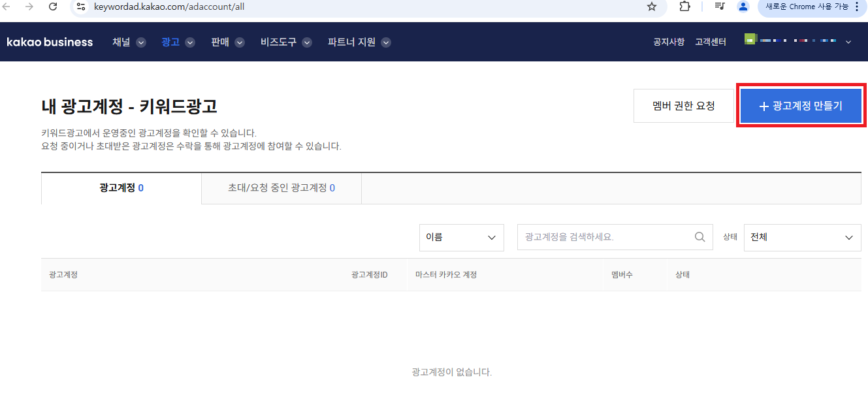Open media control icon in Chrome toolbar

720,7
